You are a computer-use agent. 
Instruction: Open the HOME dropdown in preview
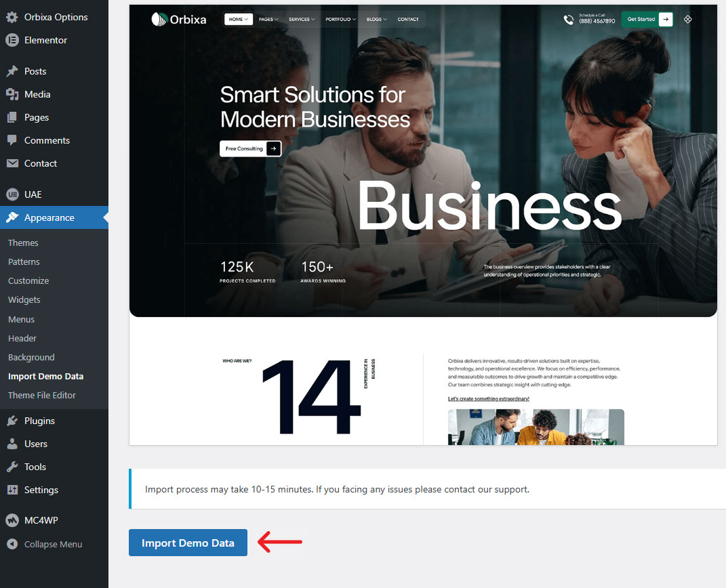click(239, 20)
